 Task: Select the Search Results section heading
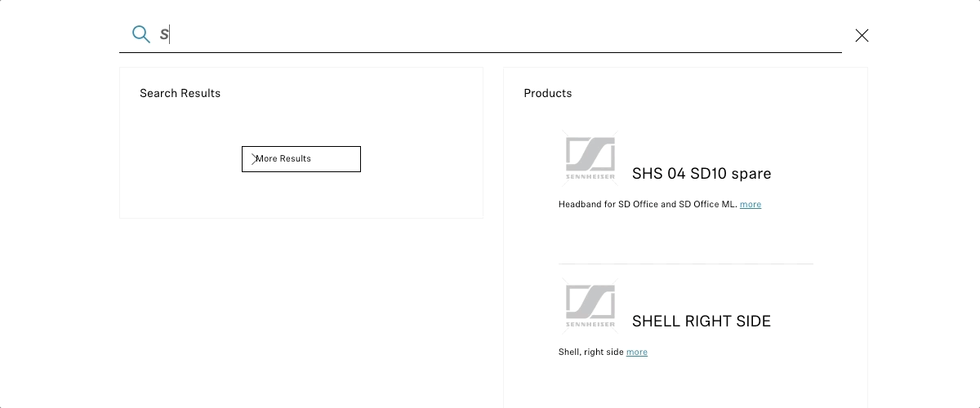click(180, 93)
